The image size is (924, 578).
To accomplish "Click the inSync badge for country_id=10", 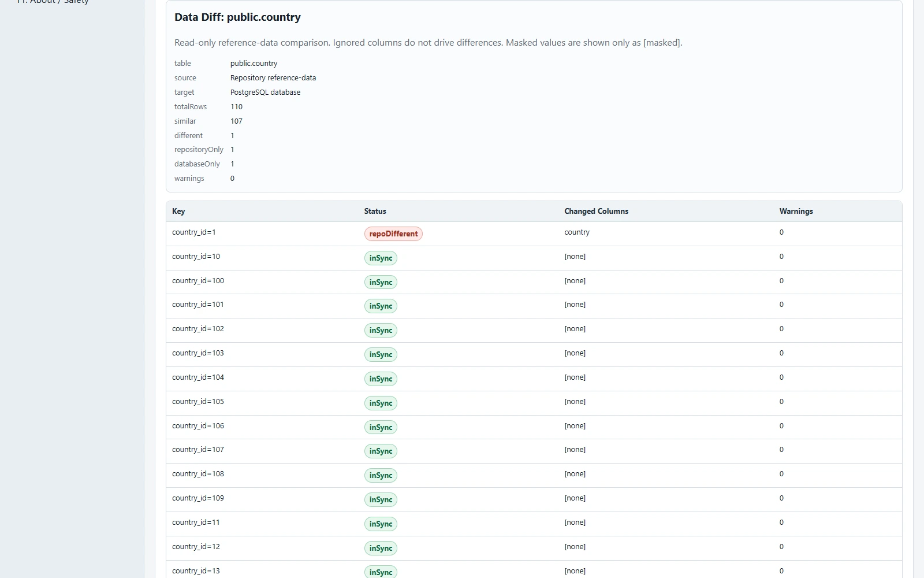I will point(381,258).
